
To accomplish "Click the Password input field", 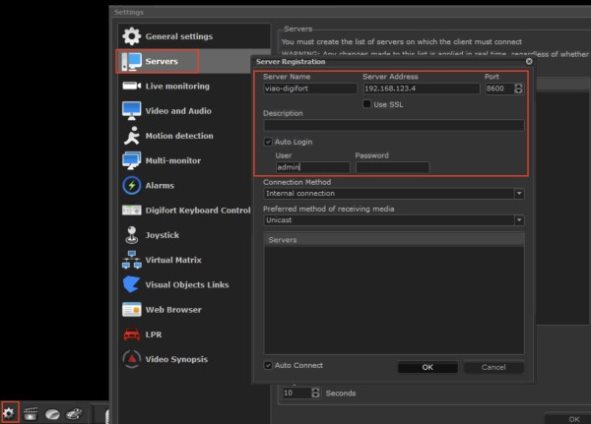I will tap(392, 167).
